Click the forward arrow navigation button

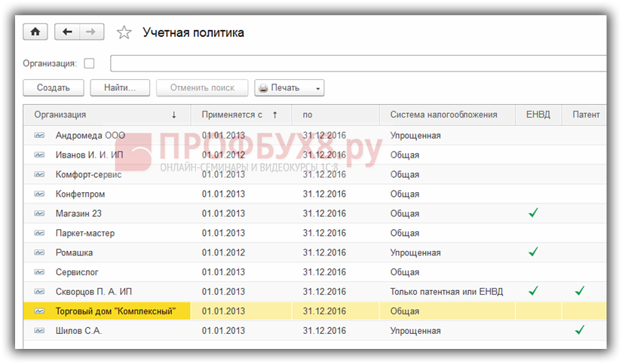(90, 32)
